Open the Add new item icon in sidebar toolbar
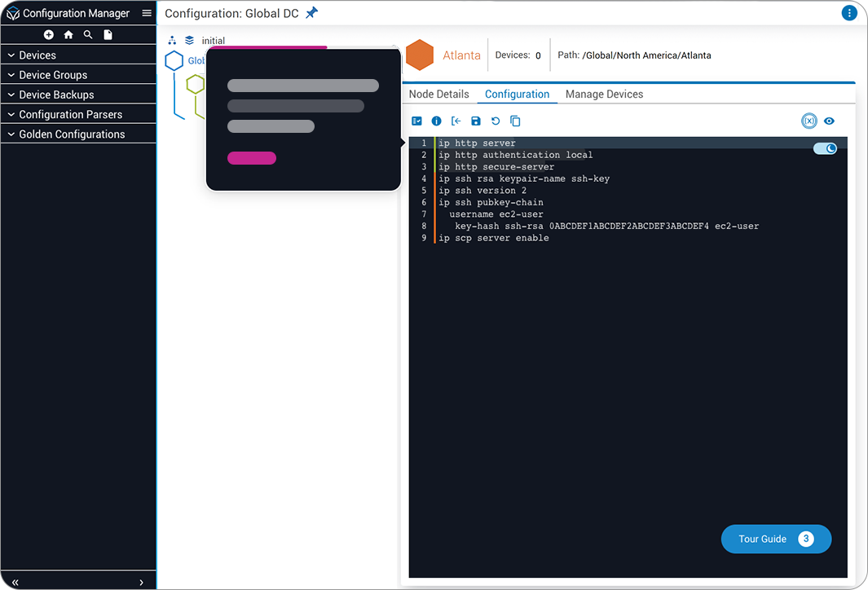 tap(48, 34)
